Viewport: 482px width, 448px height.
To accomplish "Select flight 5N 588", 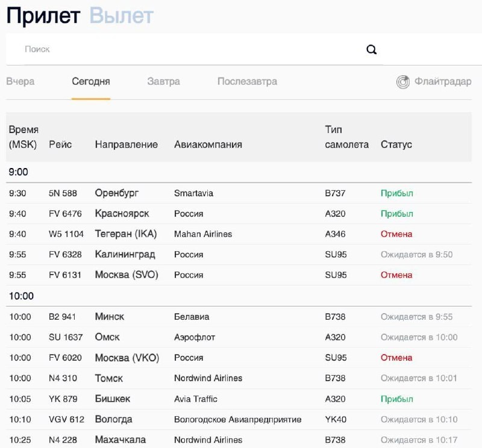I will tap(63, 193).
